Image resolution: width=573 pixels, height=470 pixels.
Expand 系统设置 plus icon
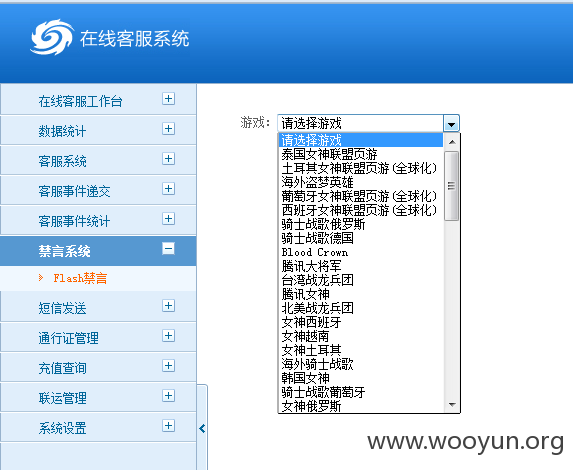[x=168, y=425]
